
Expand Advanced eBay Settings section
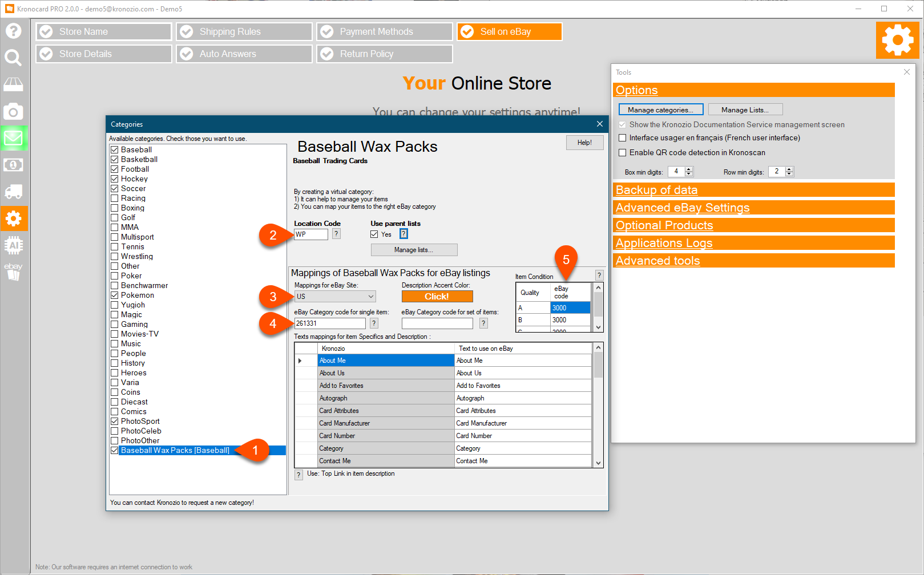point(753,208)
